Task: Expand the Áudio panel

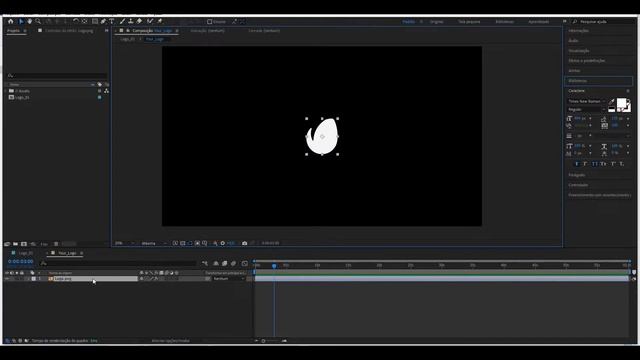Action: 573,41
